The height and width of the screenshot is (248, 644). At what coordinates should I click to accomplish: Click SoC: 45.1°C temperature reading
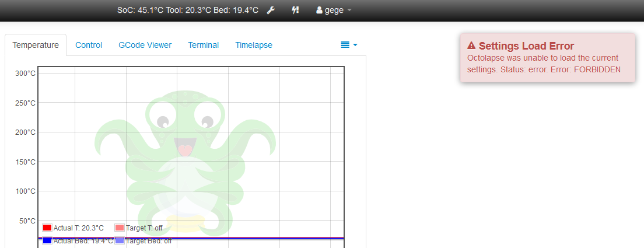141,11
